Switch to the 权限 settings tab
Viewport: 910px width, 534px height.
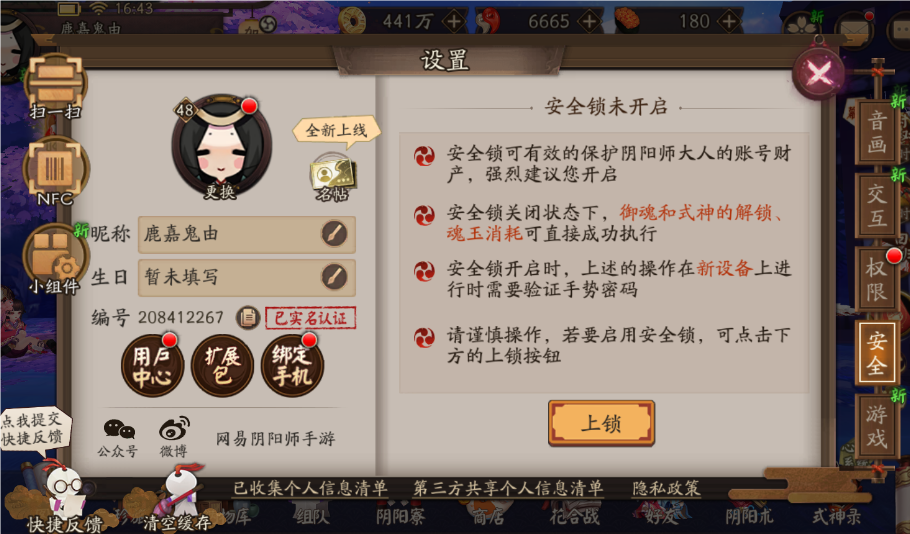point(876,279)
